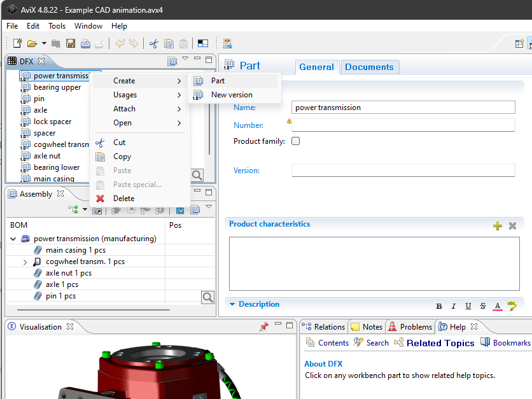Image resolution: width=532 pixels, height=399 pixels.
Task: Pin the Visualisation view
Action: point(264,326)
